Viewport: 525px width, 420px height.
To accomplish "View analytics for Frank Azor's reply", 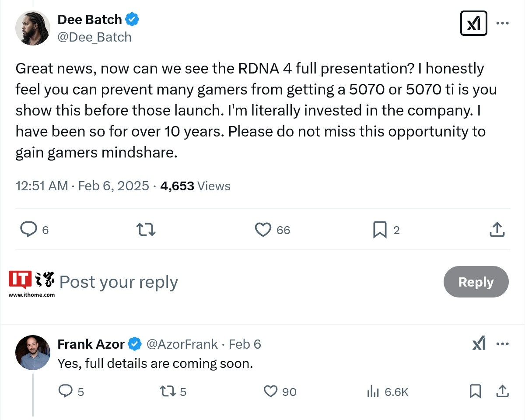I will (373, 391).
